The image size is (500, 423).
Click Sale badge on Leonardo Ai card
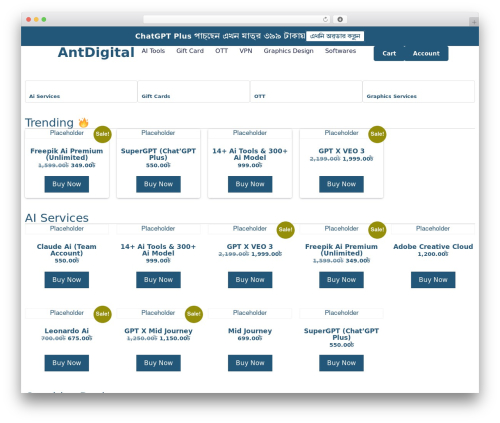(102, 314)
